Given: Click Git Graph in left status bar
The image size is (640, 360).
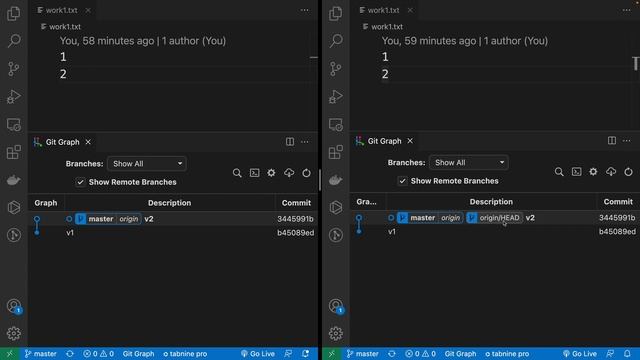Looking at the screenshot, I should pos(138,354).
